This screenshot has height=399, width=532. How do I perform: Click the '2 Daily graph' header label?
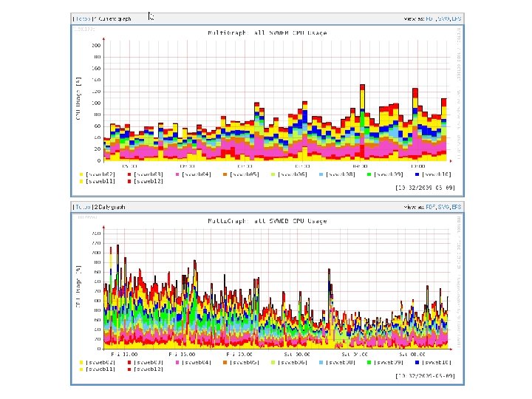coord(110,207)
